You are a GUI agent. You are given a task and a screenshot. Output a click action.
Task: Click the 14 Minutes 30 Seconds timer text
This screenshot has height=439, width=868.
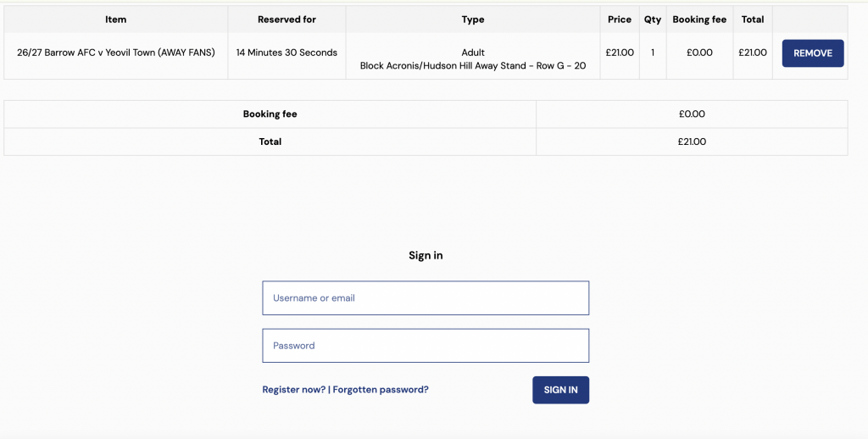point(287,53)
